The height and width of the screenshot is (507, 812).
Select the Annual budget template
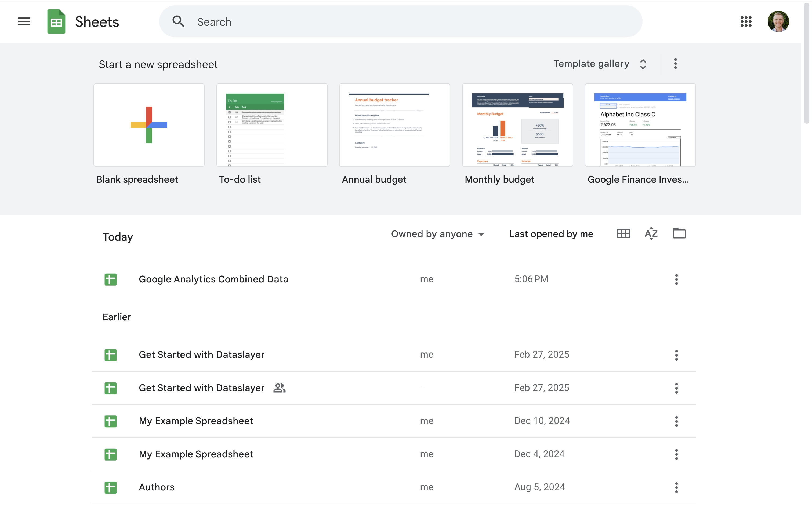point(395,125)
